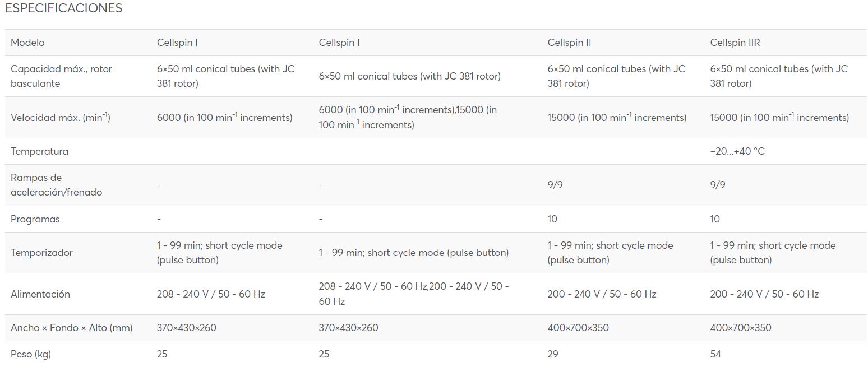
Task: Select the Temporizador row label
Action: (x=41, y=253)
